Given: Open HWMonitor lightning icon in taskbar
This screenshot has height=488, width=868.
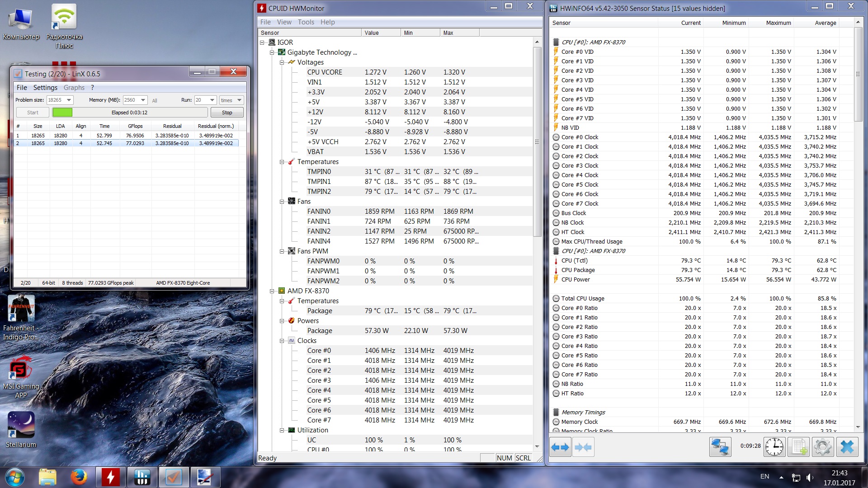Looking at the screenshot, I should click(110, 477).
